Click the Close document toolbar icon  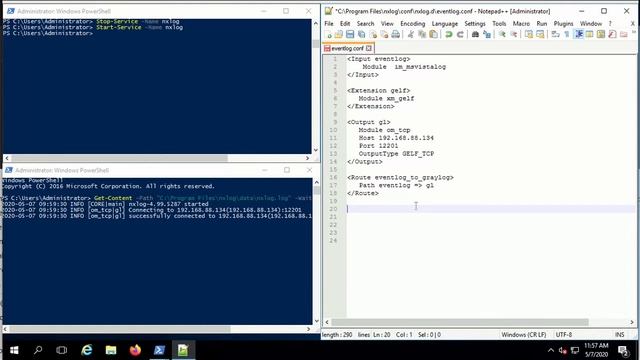[x=373, y=35]
